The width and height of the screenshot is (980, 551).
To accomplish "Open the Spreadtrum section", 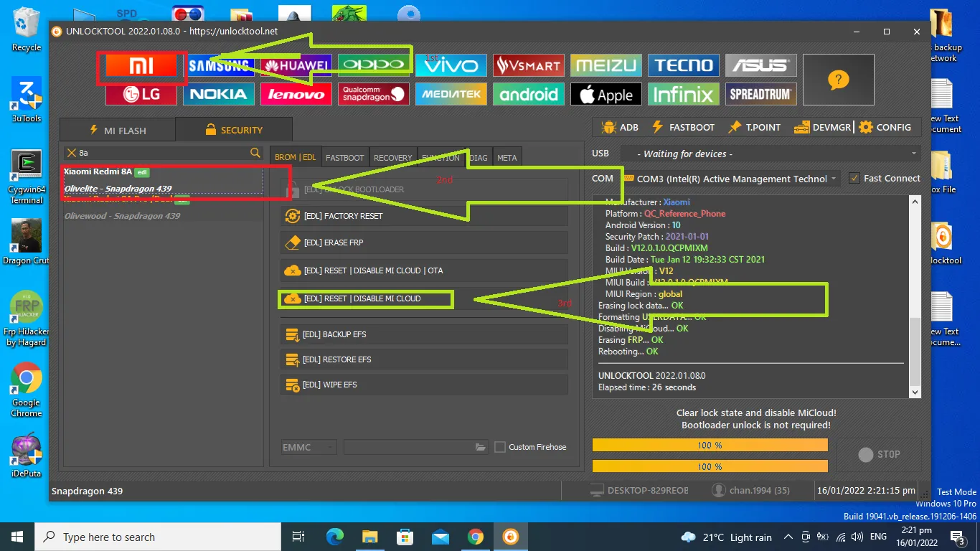I will coord(760,94).
